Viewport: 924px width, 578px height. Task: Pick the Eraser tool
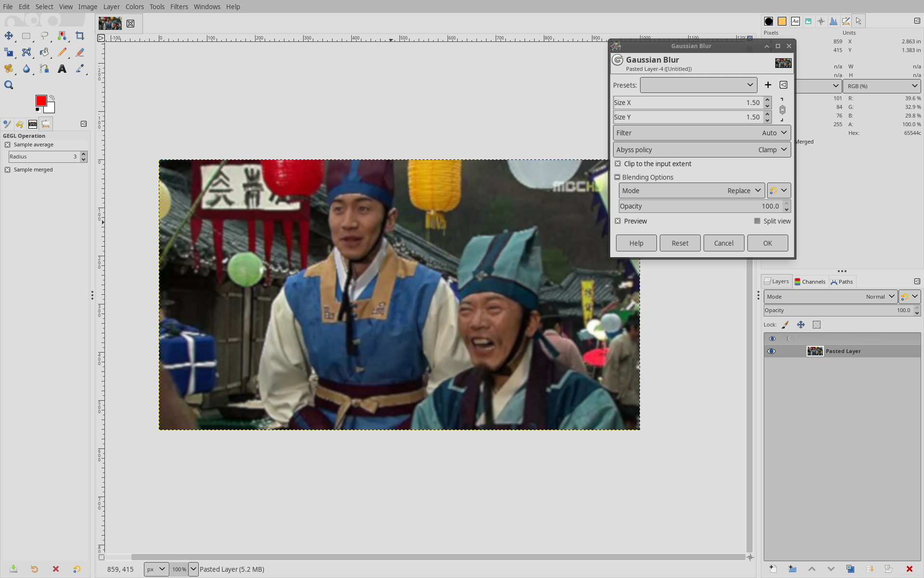pyautogui.click(x=80, y=52)
